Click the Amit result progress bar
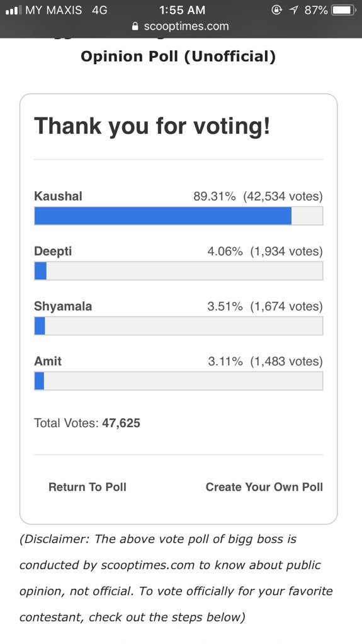This screenshot has width=362, height=644. (x=179, y=381)
